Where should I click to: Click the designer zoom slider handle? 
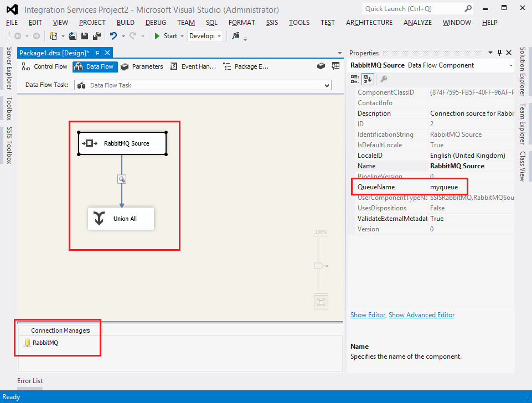coord(319,266)
